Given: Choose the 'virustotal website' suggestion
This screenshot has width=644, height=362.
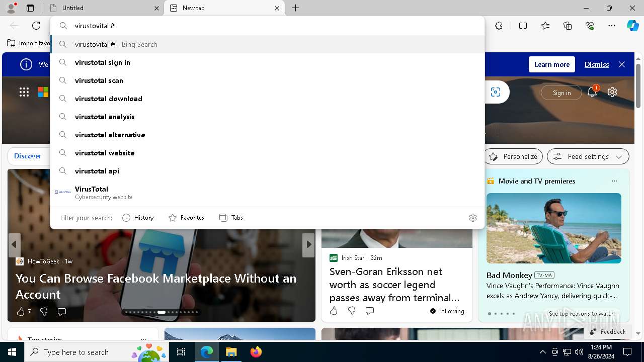Looking at the screenshot, I should click(x=267, y=153).
